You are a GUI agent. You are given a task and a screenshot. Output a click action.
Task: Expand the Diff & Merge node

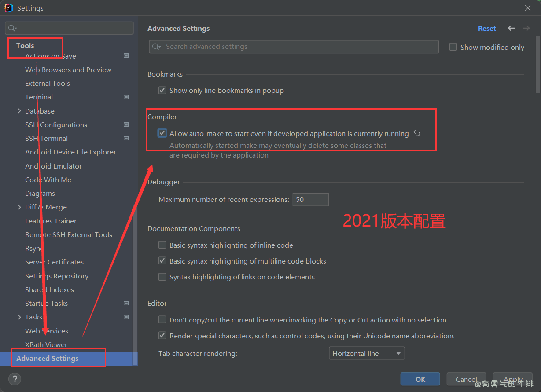pyautogui.click(x=19, y=207)
